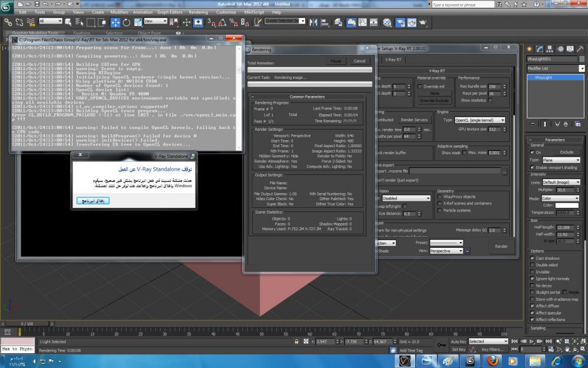This screenshot has width=588, height=368.
Task: Enable VRayProxy objects checkbox
Action: (439, 197)
